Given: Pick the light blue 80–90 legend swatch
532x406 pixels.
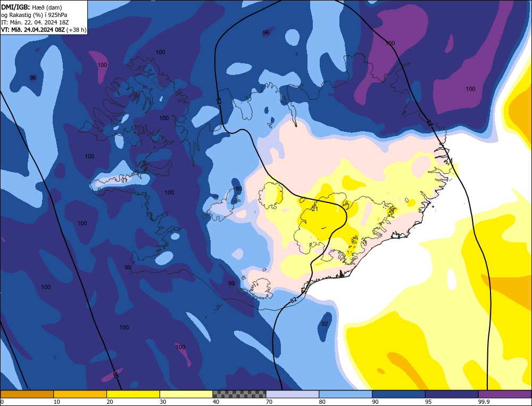Looking at the screenshot, I should coord(345,394).
